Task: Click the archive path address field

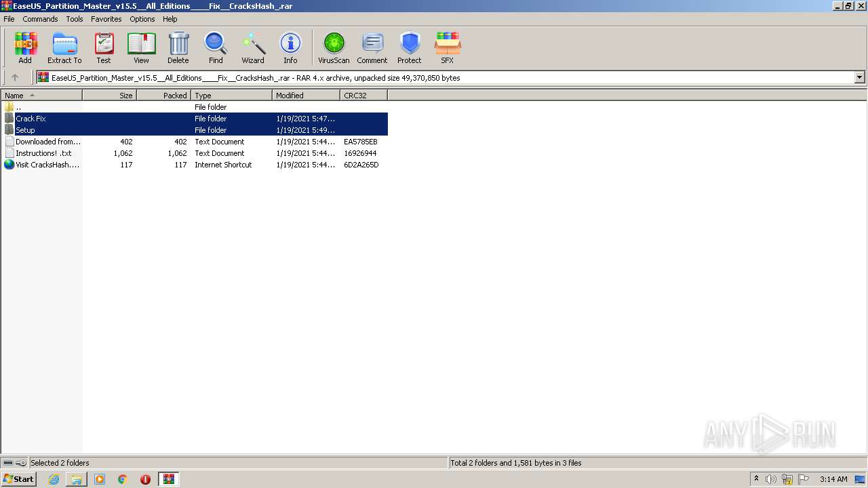Action: click(446, 77)
